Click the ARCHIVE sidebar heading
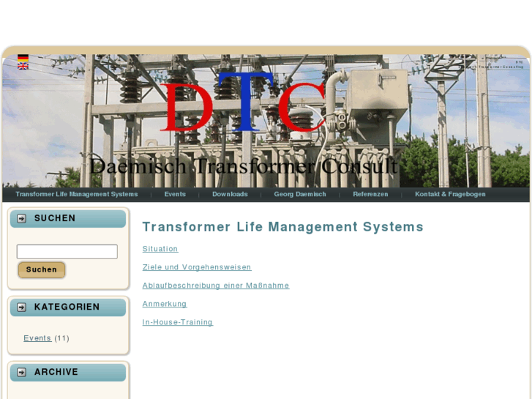 tap(56, 372)
